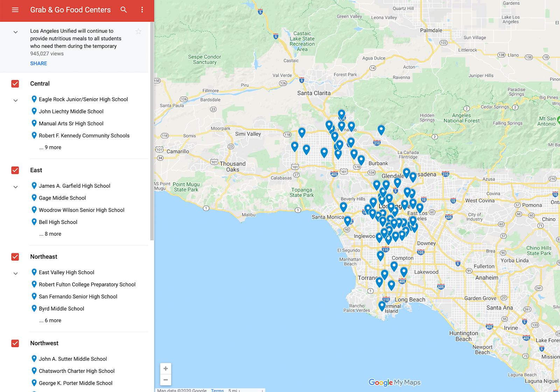Select Gage Middle School
The image size is (560, 392).
62,198
